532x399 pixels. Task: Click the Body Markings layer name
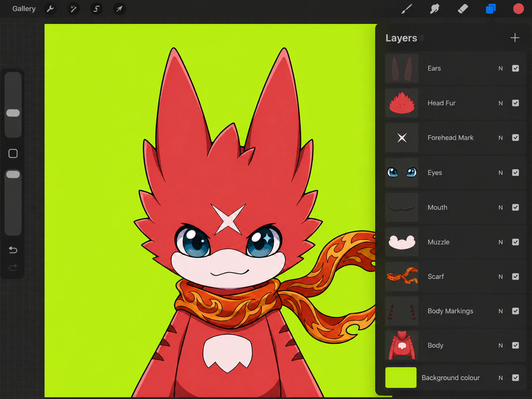450,311
